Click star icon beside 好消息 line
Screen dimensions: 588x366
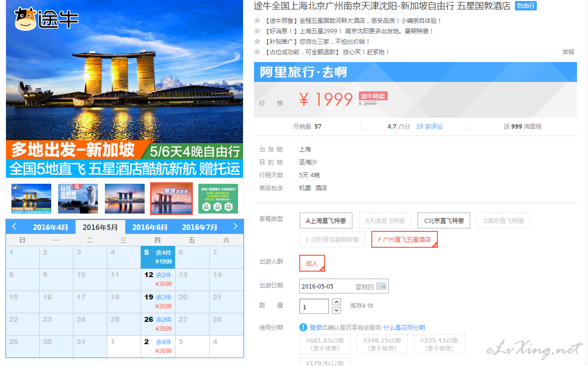(x=257, y=31)
